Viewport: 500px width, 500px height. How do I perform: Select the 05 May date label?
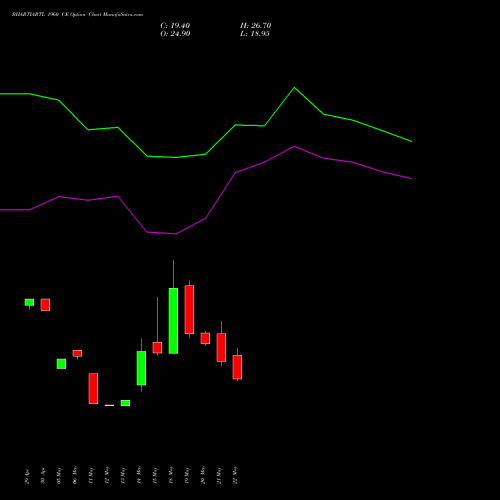click(59, 475)
